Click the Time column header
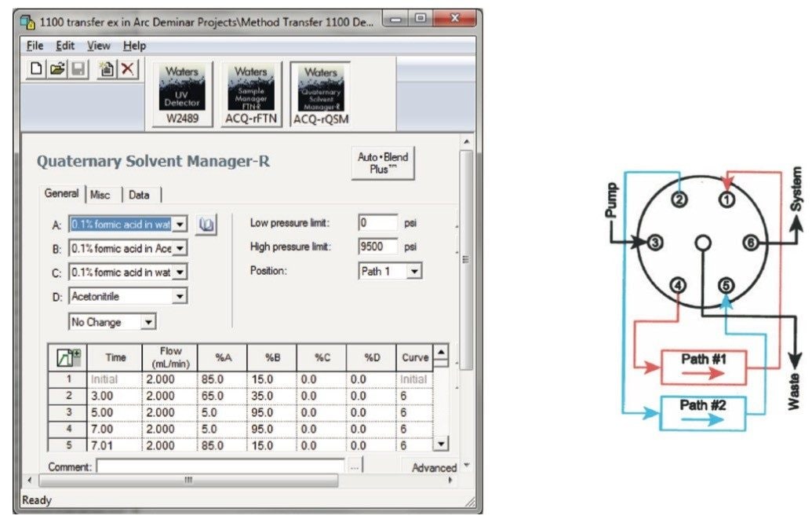 pyautogui.click(x=115, y=357)
